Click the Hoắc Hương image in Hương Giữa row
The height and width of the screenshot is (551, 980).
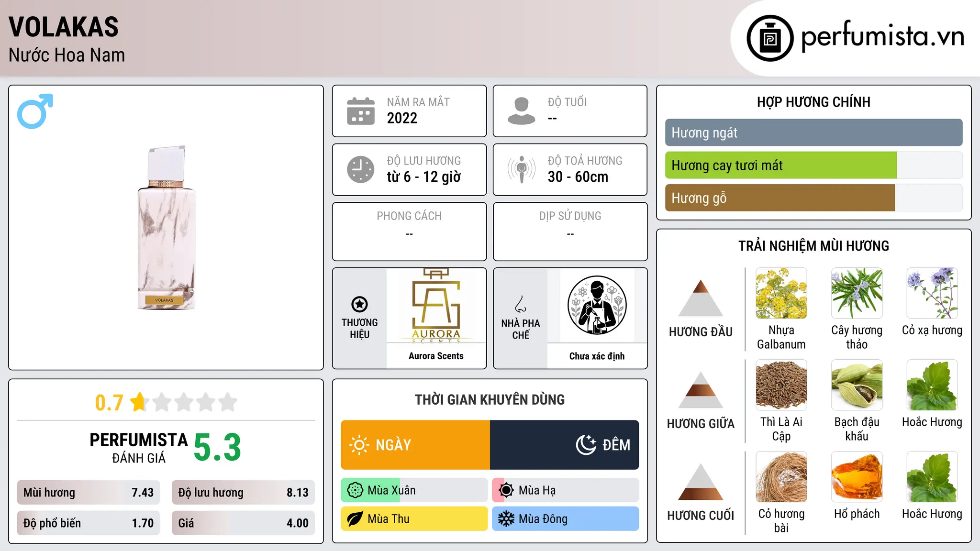pyautogui.click(x=932, y=385)
